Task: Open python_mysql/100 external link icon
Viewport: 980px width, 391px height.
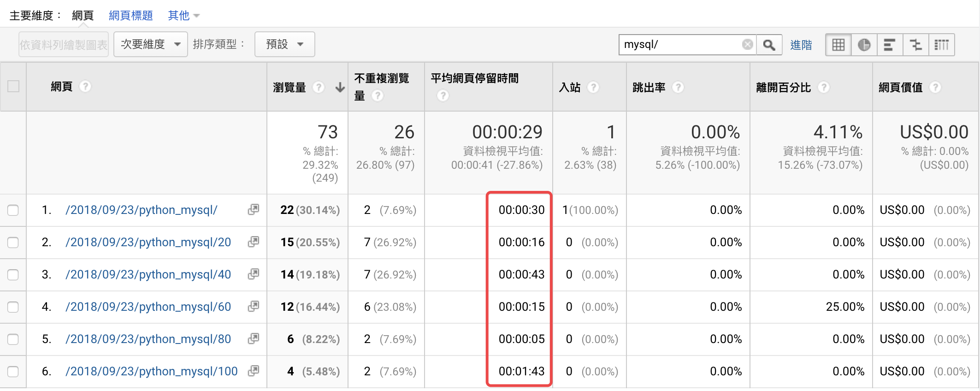Action: pyautogui.click(x=254, y=371)
